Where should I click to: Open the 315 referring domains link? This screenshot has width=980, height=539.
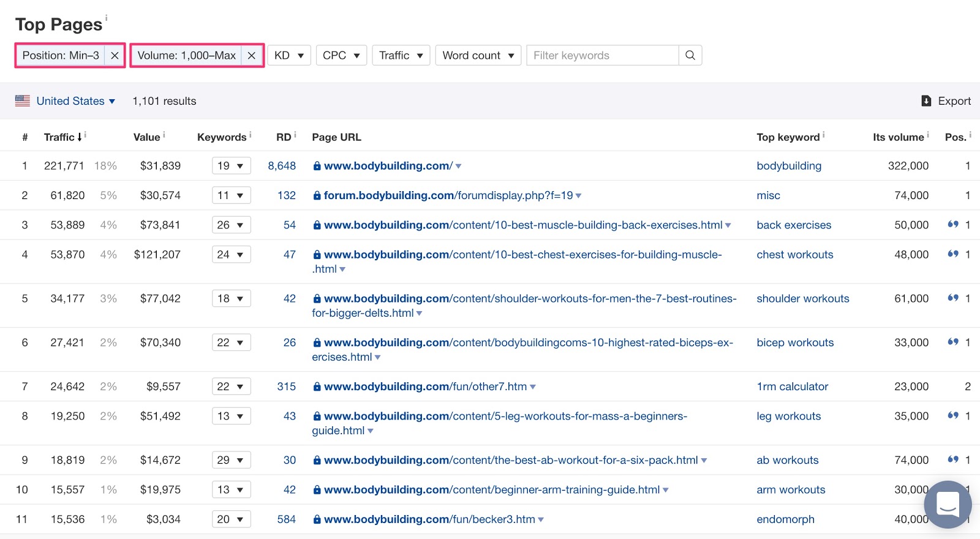point(287,386)
